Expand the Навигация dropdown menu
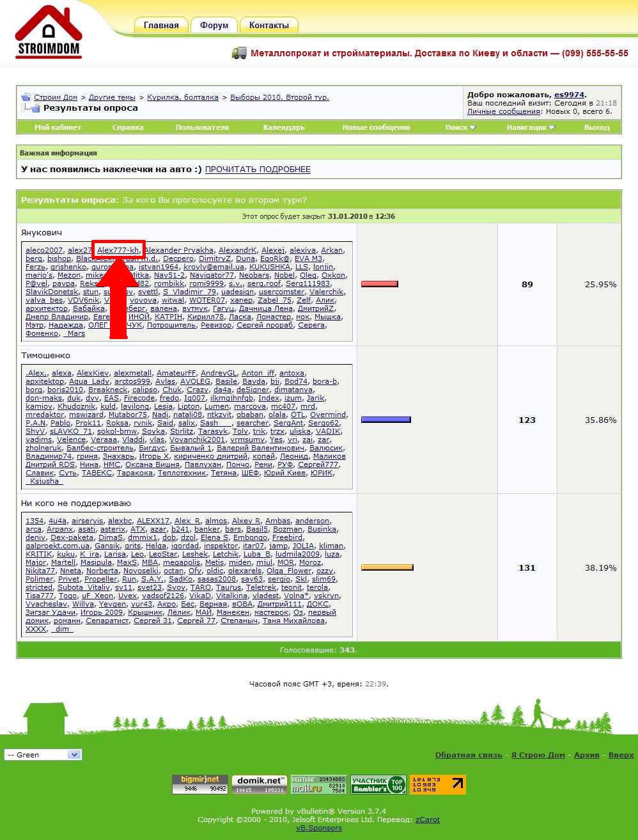Image resolution: width=638 pixels, height=840 pixels. point(531,127)
